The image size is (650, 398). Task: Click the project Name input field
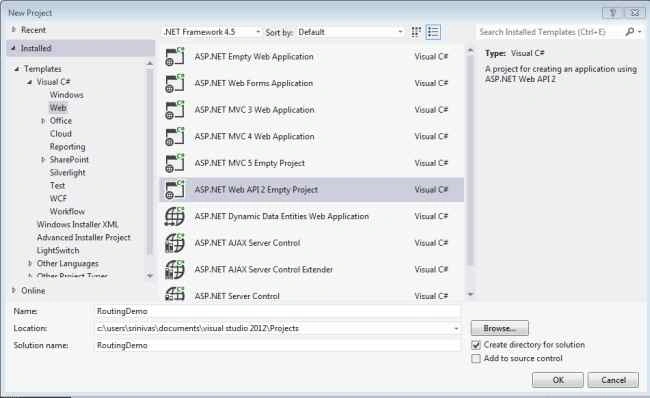click(277, 311)
